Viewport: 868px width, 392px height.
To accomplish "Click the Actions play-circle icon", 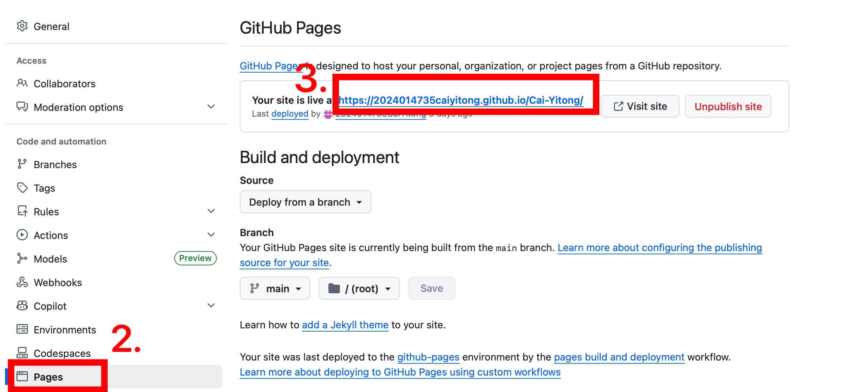I will point(22,235).
